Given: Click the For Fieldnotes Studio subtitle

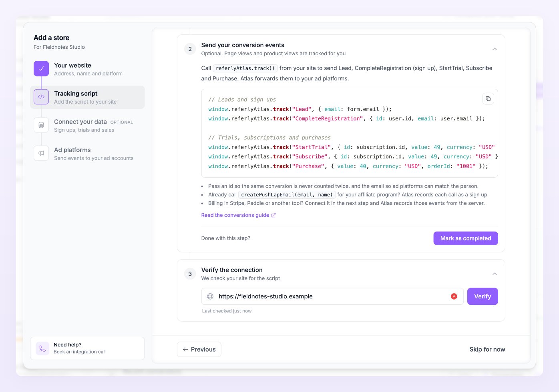Looking at the screenshot, I should [59, 47].
